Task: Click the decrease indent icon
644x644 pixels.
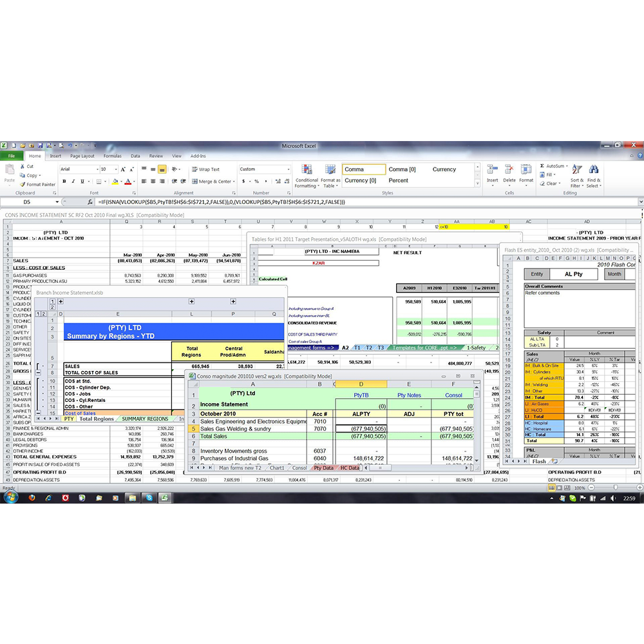Action: 174,181
